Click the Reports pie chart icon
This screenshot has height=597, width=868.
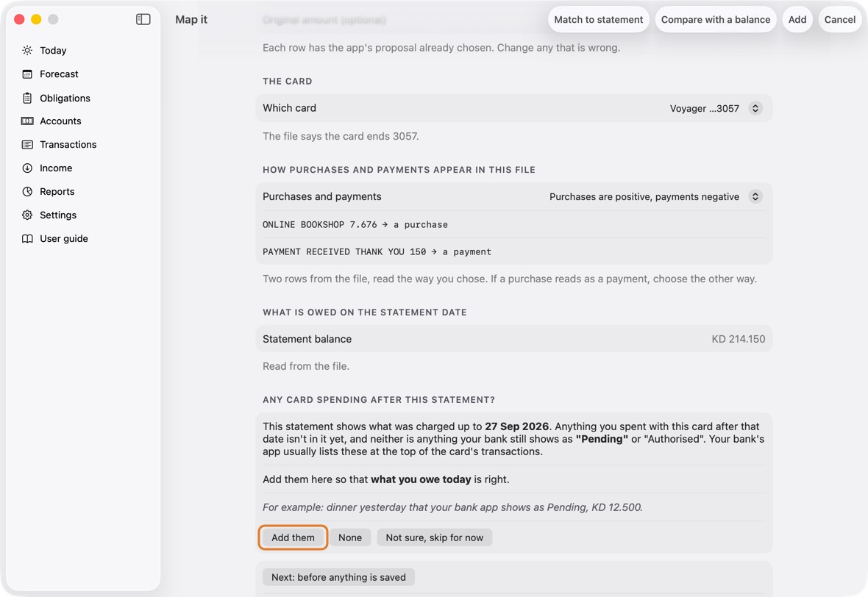(x=27, y=191)
